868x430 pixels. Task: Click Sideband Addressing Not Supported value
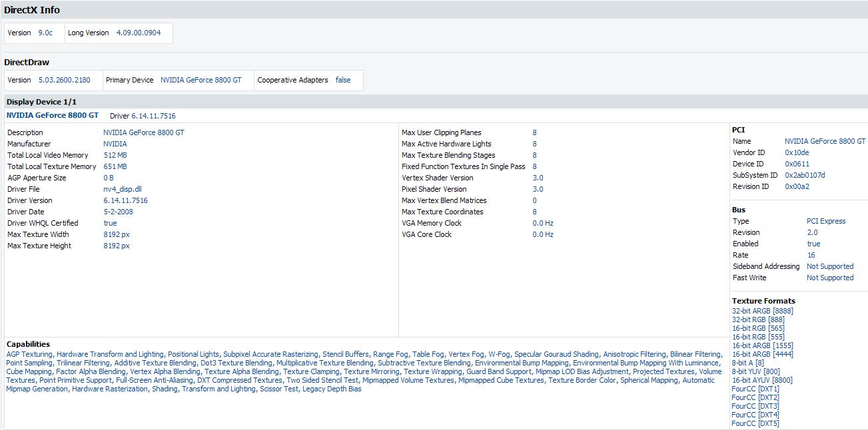830,266
